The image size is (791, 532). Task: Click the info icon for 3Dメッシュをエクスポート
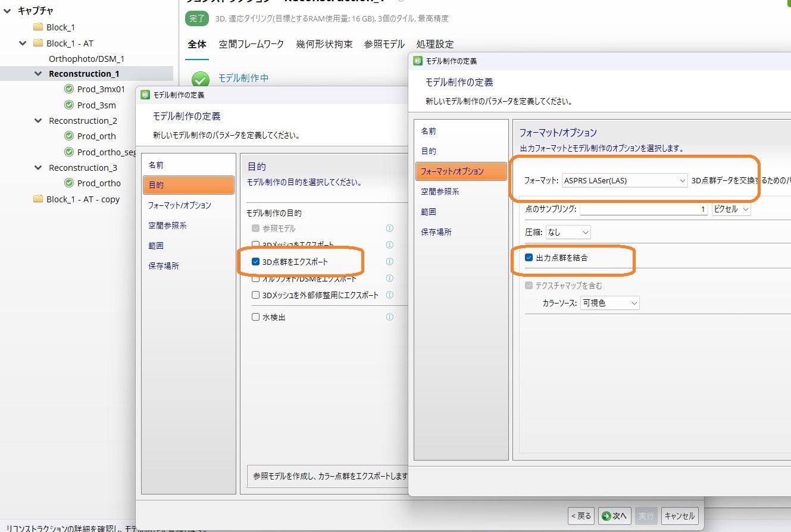pos(390,245)
